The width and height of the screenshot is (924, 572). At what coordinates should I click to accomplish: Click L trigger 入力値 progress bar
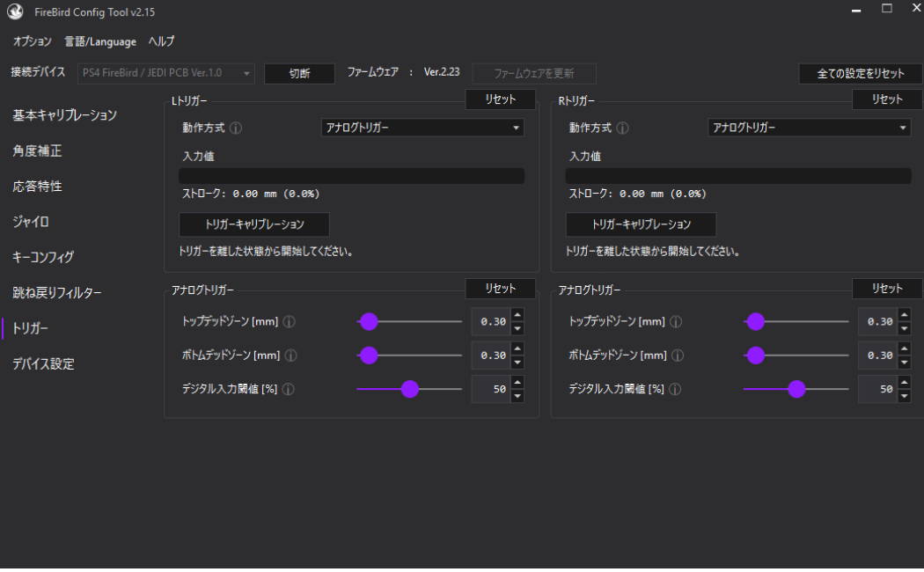coord(352,175)
